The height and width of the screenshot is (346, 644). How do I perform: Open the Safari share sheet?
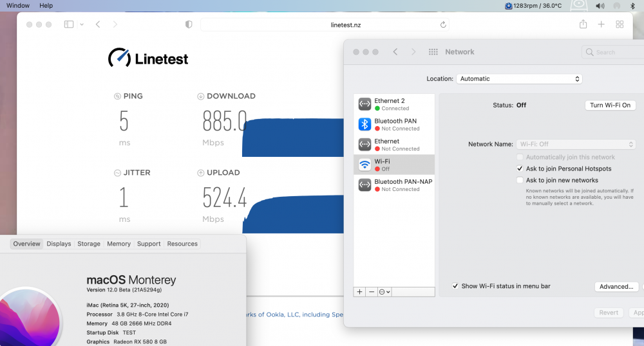click(583, 24)
